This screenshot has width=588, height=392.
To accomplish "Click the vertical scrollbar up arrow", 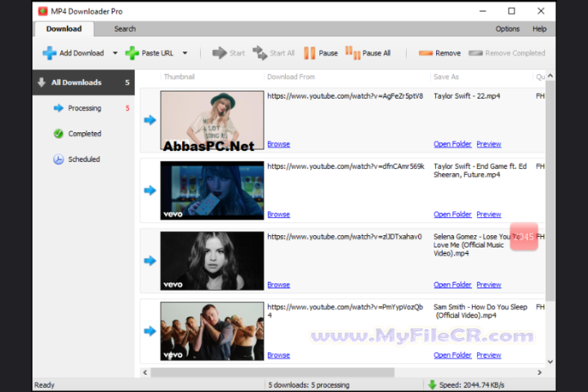I will 550,76.
